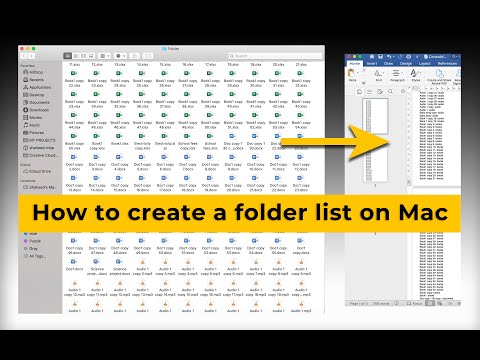Select the Insert tab in Word
Screen dimensions: 480x360
pos(372,63)
